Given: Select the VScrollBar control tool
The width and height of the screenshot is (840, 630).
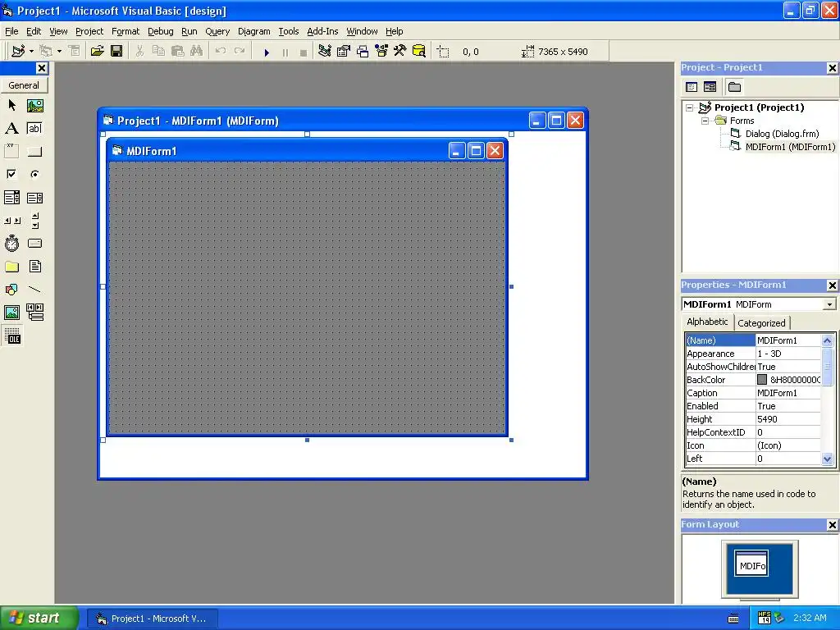Looking at the screenshot, I should click(34, 220).
